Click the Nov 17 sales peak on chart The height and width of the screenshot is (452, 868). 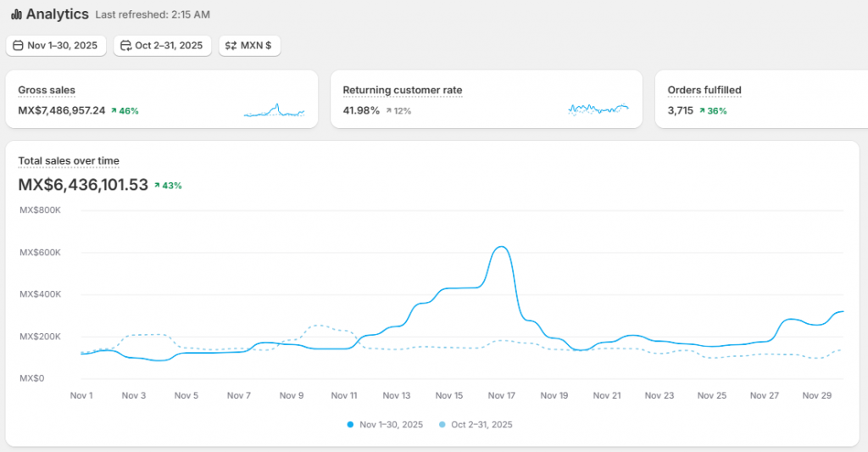coord(502,247)
